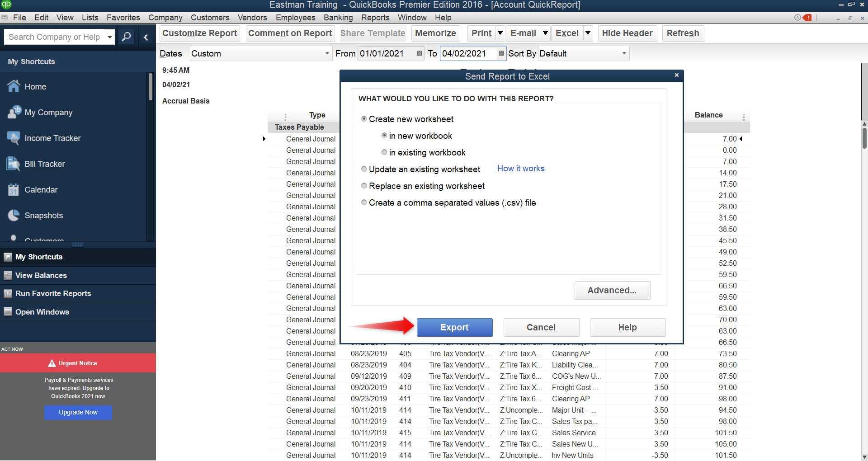Open the File menu
This screenshot has width=868, height=461.
[19, 17]
